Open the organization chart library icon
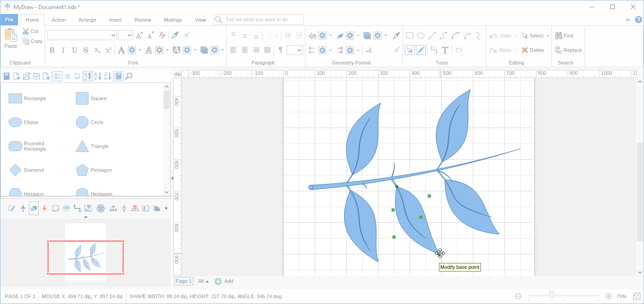This screenshot has height=304, width=644. click(x=135, y=208)
